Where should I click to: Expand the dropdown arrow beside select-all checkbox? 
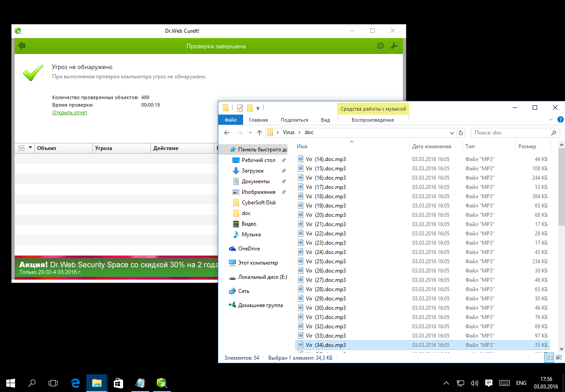[x=30, y=148]
